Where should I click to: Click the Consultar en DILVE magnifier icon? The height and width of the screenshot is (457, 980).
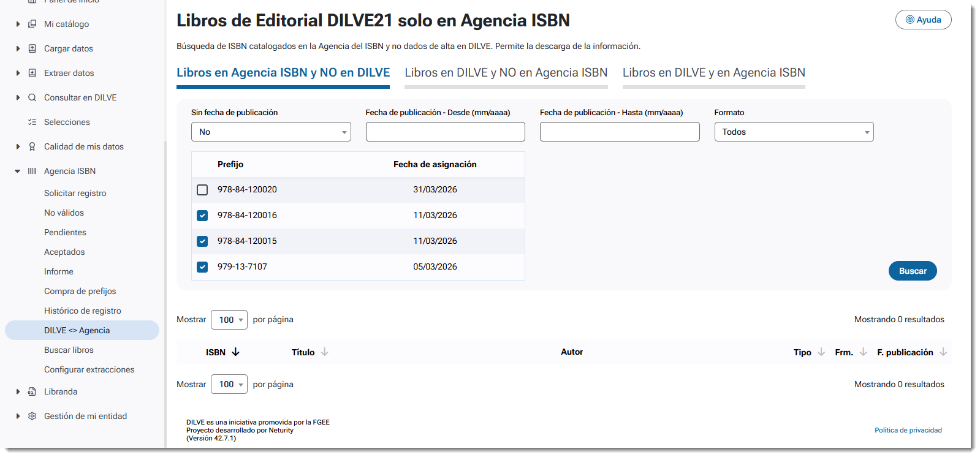pos(32,97)
